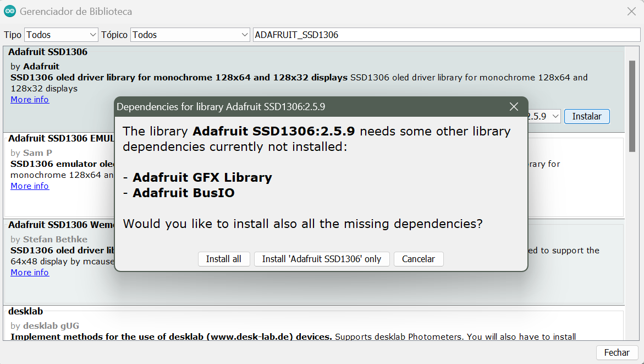Open More info link for Adafruit SSD1306
The height and width of the screenshot is (364, 644).
(x=30, y=100)
